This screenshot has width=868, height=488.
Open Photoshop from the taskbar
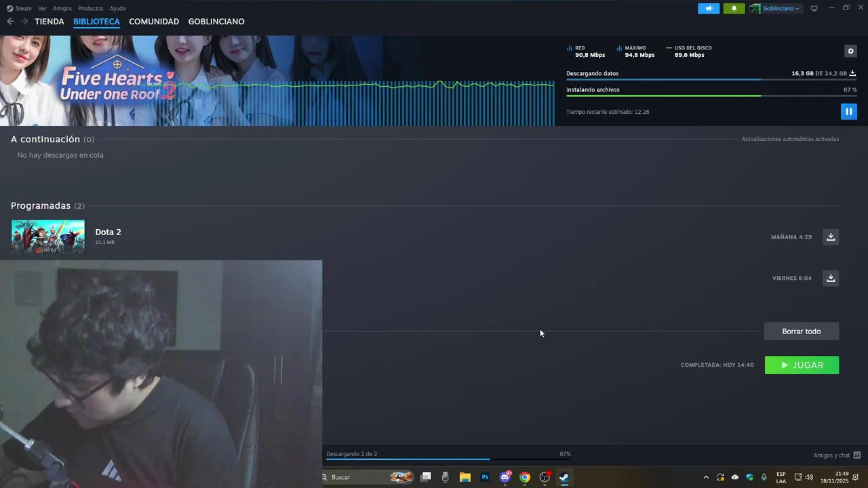485,477
